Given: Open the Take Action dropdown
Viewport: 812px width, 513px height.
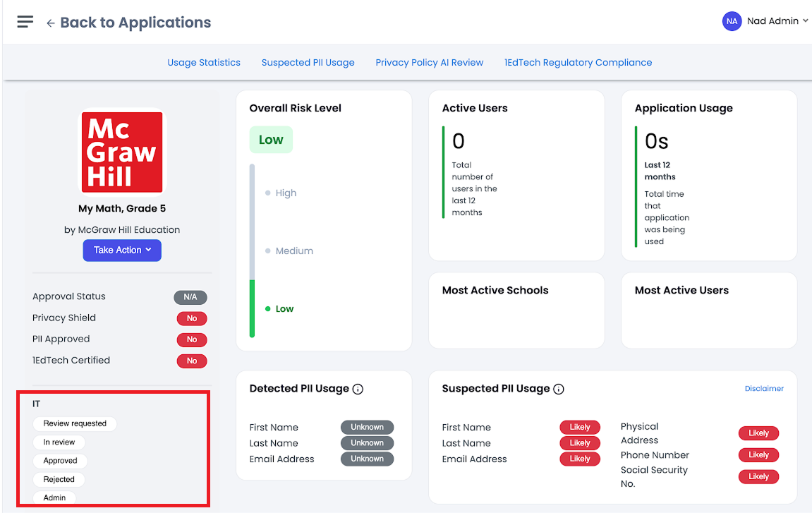Looking at the screenshot, I should (x=122, y=251).
